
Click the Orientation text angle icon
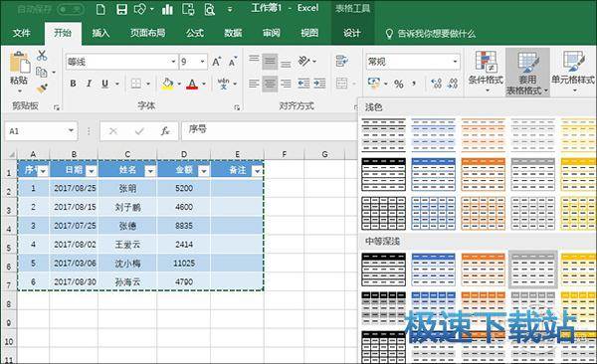click(x=304, y=61)
